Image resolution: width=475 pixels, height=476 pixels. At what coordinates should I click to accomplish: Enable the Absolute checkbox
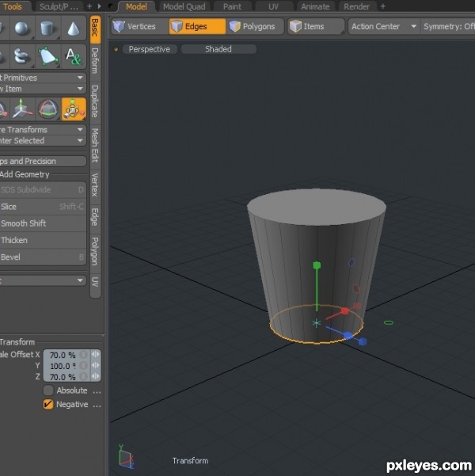coord(48,390)
